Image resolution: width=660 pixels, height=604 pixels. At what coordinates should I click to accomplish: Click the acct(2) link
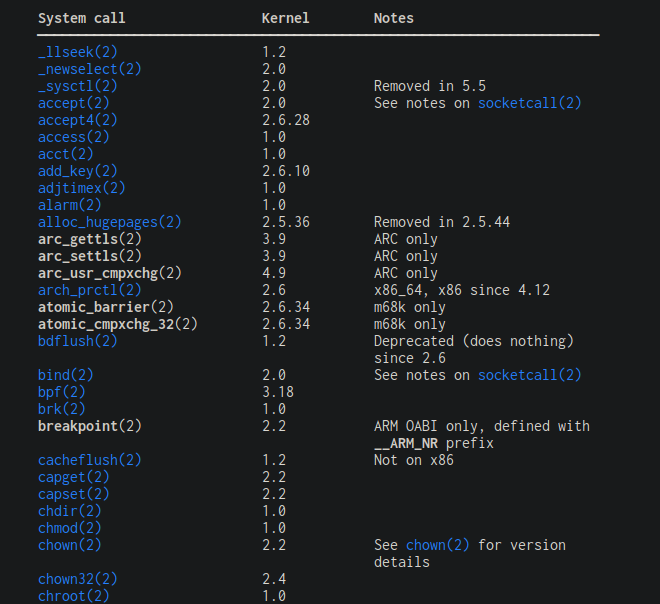pos(66,154)
